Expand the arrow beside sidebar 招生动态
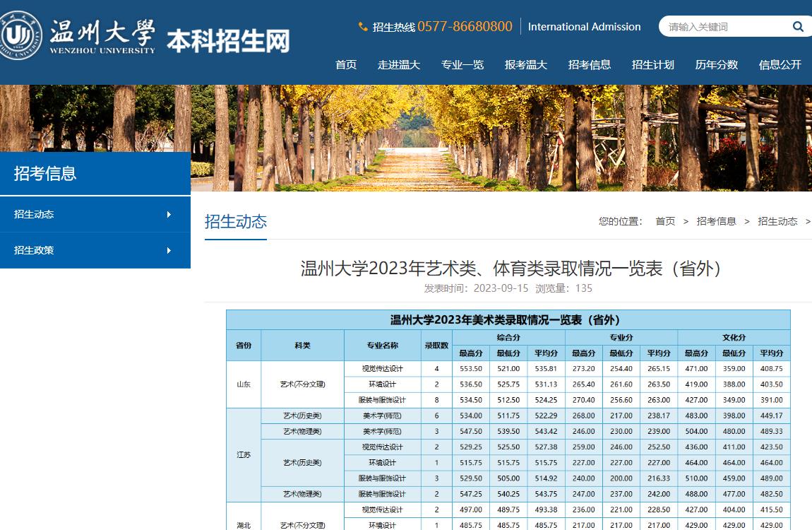812x530 pixels. coord(169,215)
